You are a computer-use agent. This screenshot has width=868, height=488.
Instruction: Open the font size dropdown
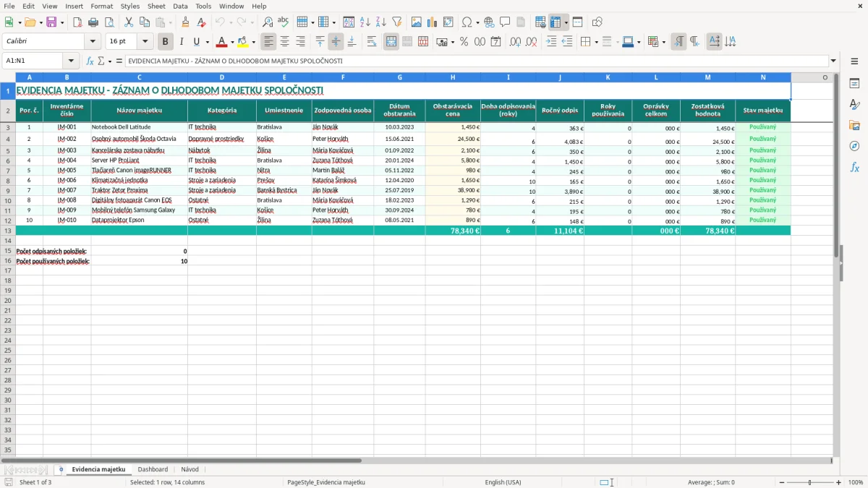click(145, 42)
